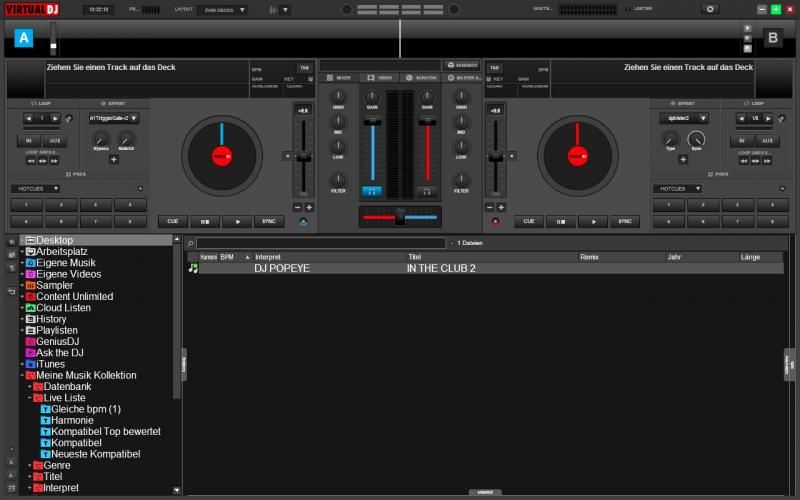Click the crossfader handle
800x500 pixels.
pos(401,217)
